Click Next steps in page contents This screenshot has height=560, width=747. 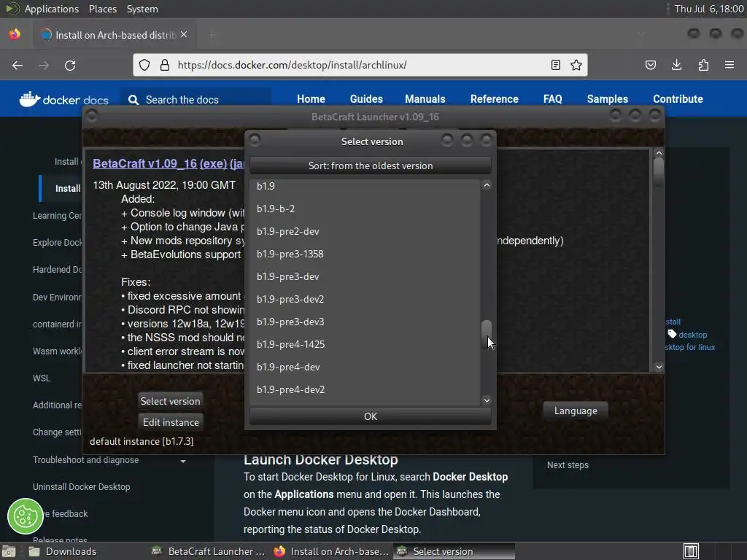[568, 464]
